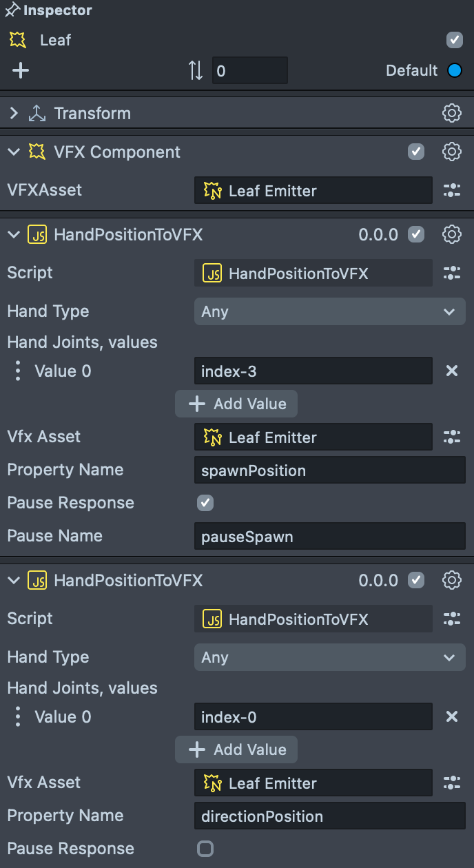Viewport: 474px width, 868px height.
Task: Collapse the second HandPositionToVFX component
Action: [14, 580]
